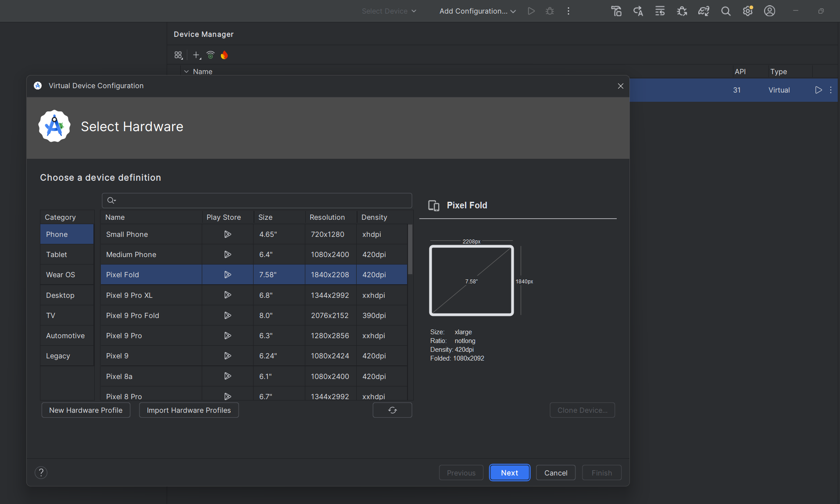Open the virtual device row's overflow menu
840x504 pixels.
click(831, 90)
